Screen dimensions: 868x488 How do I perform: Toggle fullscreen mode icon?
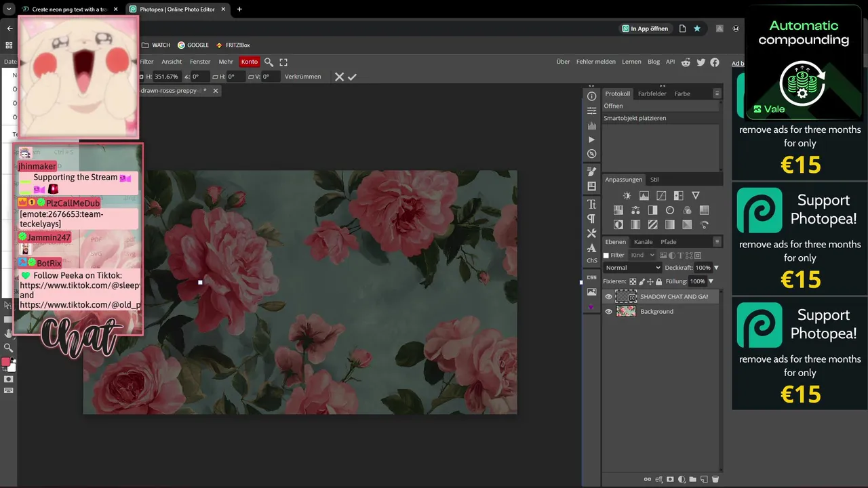click(x=283, y=62)
